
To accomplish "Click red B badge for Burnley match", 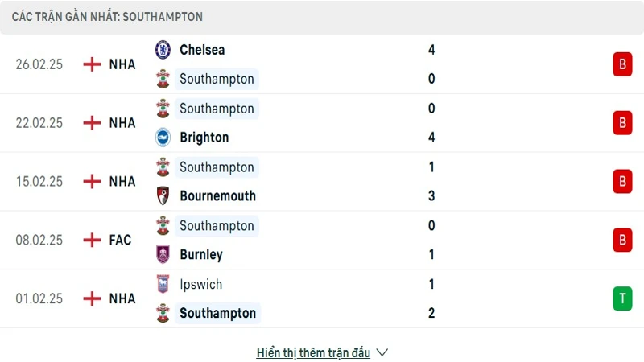I will 621,240.
